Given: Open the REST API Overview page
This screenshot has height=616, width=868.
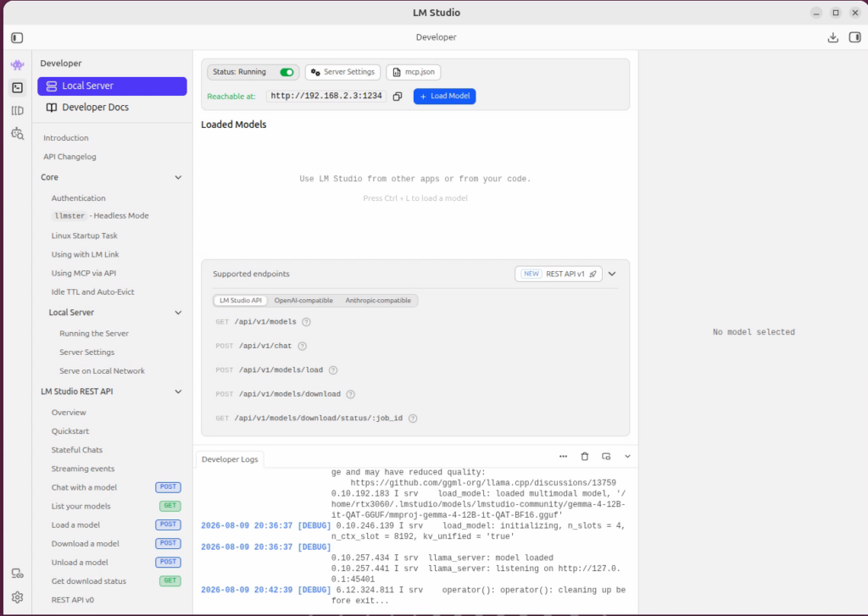Looking at the screenshot, I should (69, 413).
